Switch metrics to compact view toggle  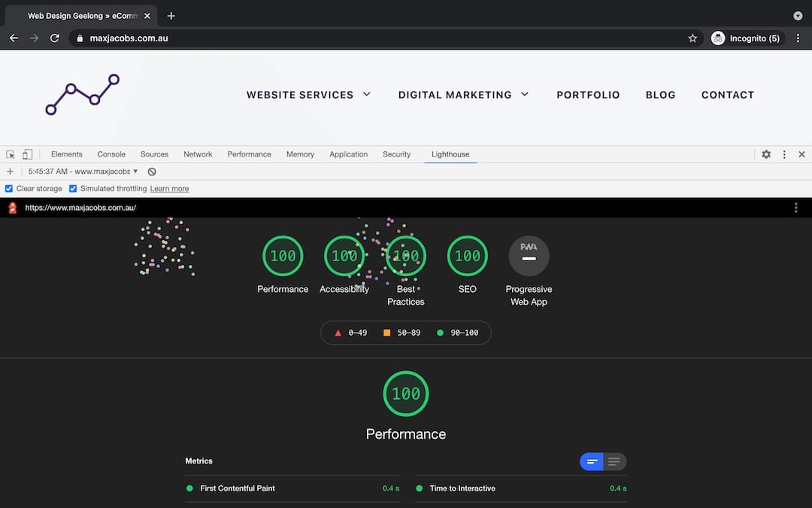point(592,461)
